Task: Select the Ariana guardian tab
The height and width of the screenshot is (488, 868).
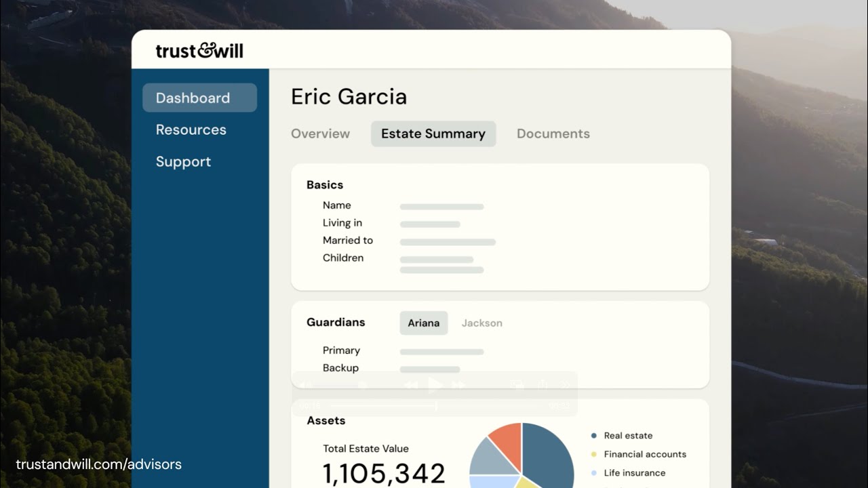Action: pyautogui.click(x=424, y=323)
